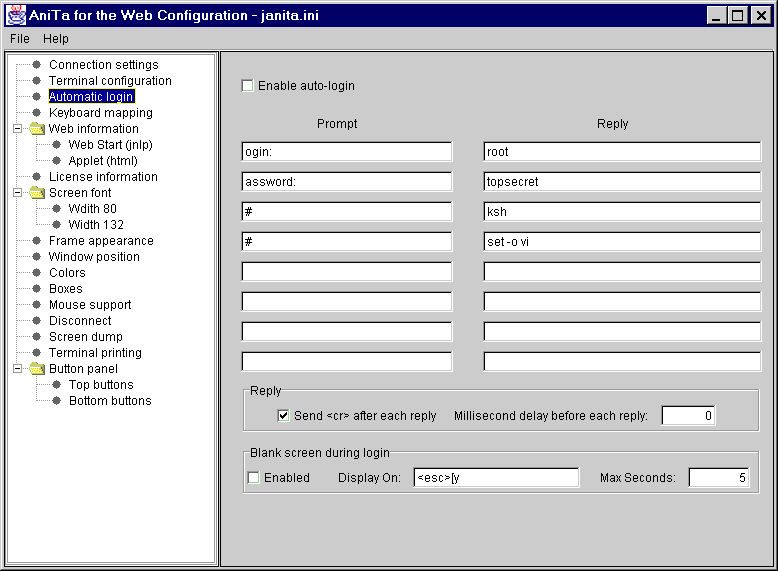
Task: Minimize the configuration window
Action: (x=716, y=16)
